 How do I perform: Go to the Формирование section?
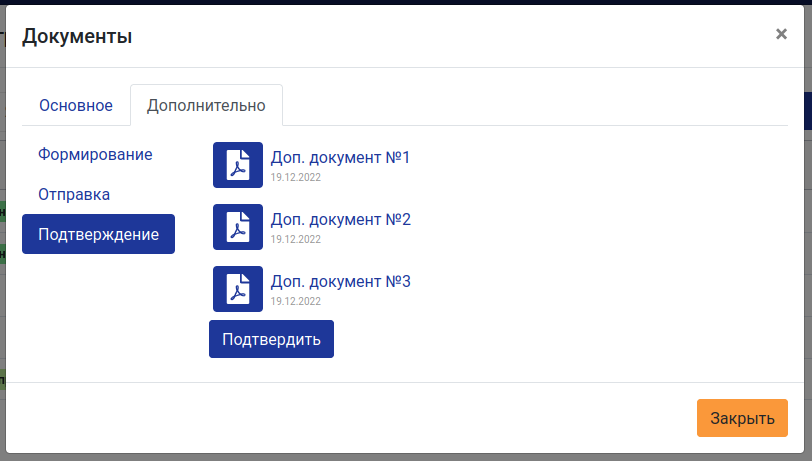(95, 154)
